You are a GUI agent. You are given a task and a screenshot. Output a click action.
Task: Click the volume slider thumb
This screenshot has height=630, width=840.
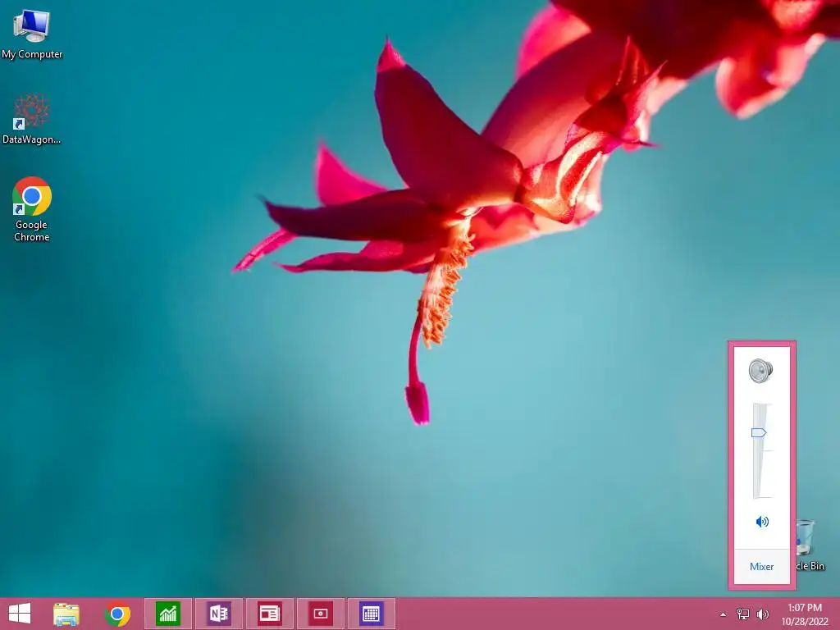pyautogui.click(x=759, y=432)
